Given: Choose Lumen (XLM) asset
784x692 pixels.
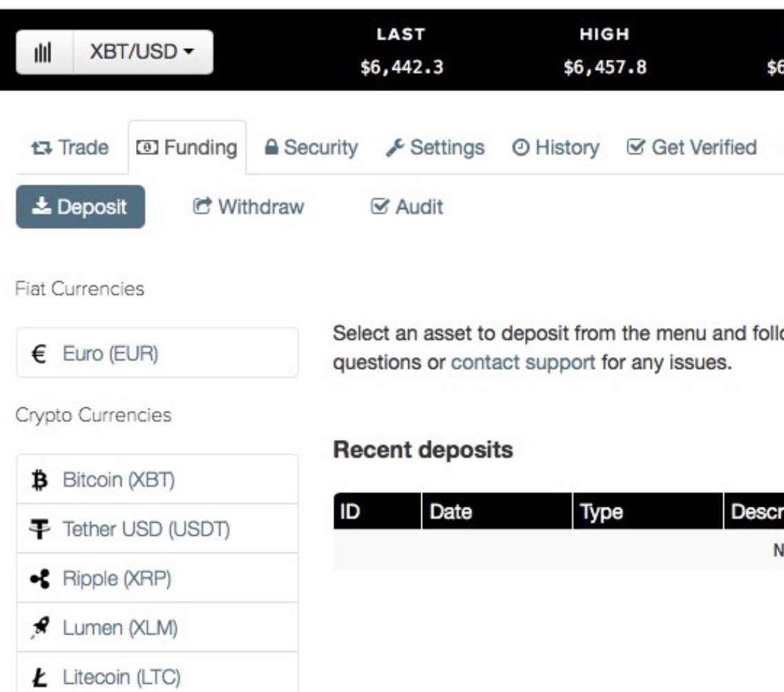Looking at the screenshot, I should coord(157,627).
